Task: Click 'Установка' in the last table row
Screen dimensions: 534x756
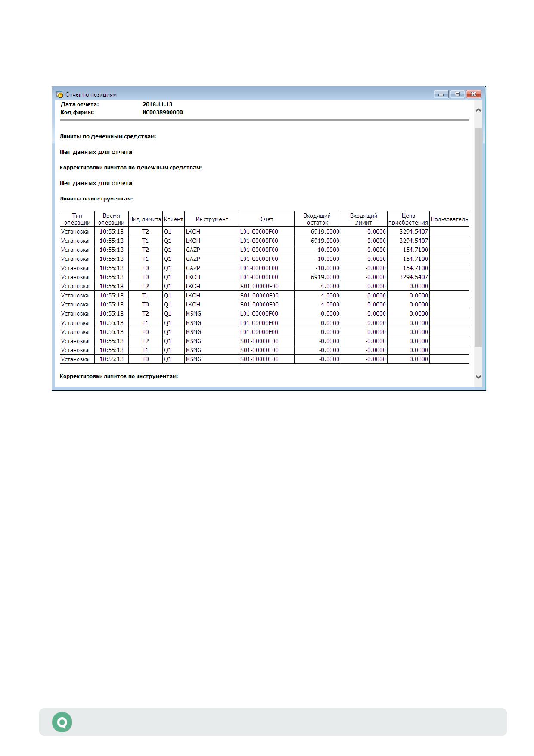Action: 75,359
